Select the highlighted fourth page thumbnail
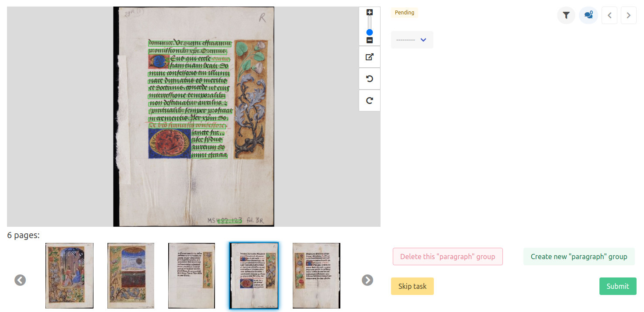Screen dimensions: 644x312 tap(254, 276)
